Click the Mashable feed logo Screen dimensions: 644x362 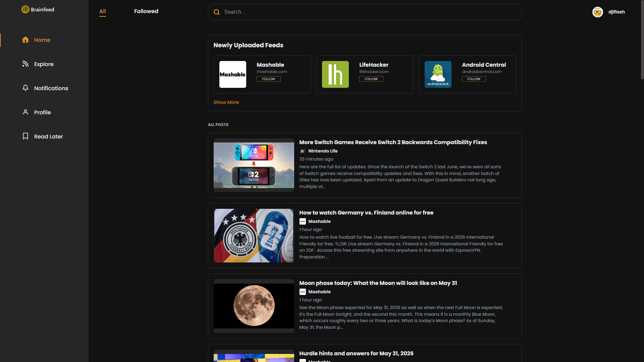233,74
